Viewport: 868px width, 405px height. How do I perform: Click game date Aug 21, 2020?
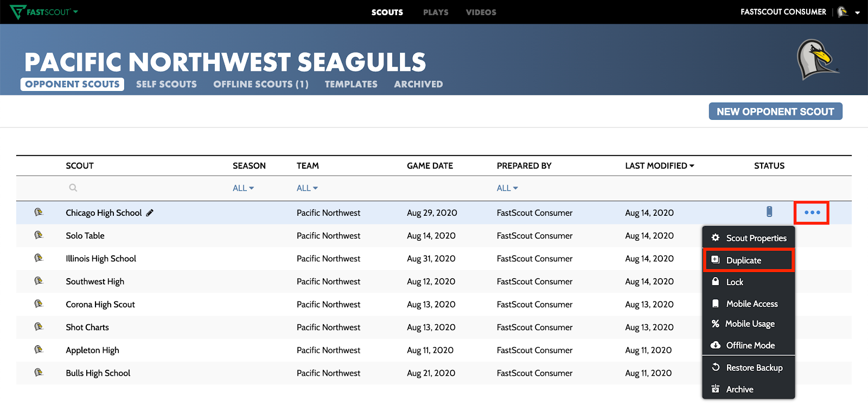[431, 373]
